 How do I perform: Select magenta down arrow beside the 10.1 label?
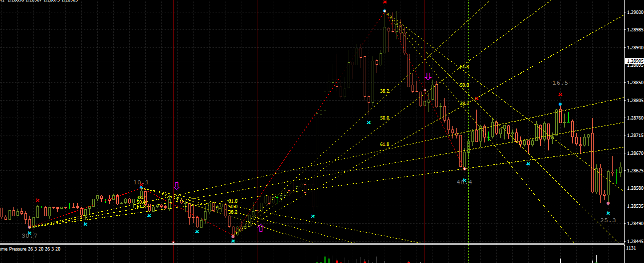pyautogui.click(x=176, y=186)
